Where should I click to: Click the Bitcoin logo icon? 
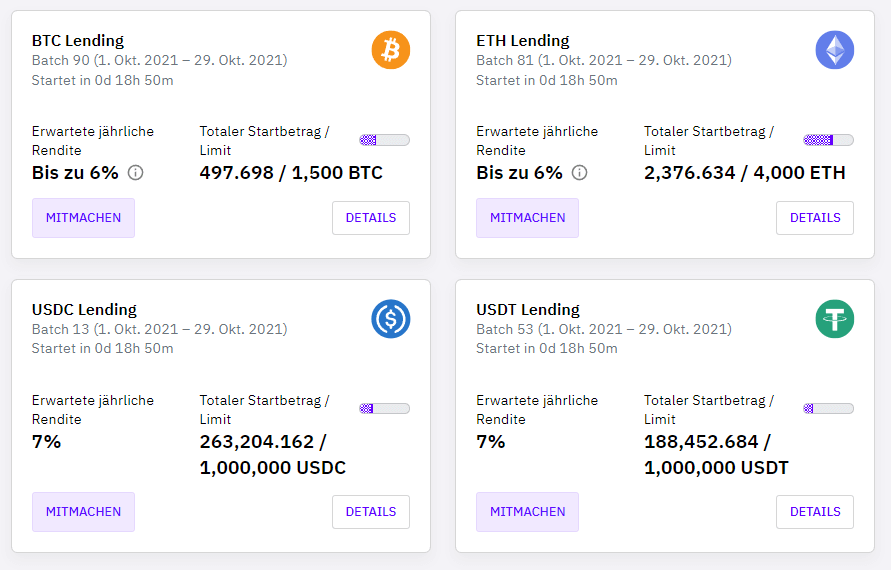click(x=391, y=50)
